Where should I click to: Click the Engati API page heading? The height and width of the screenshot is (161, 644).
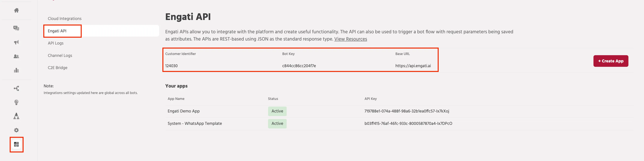coord(188,17)
